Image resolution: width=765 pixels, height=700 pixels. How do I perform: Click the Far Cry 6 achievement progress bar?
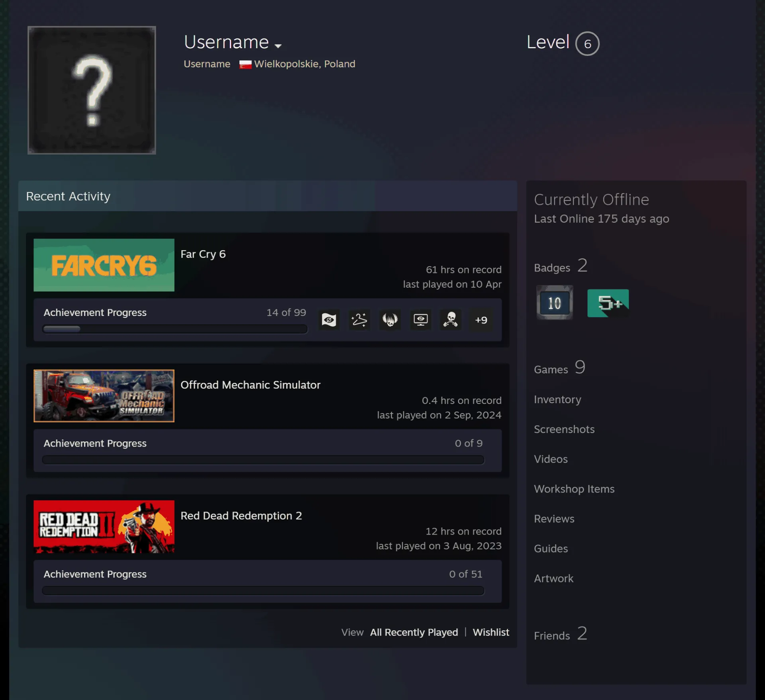pos(175,329)
